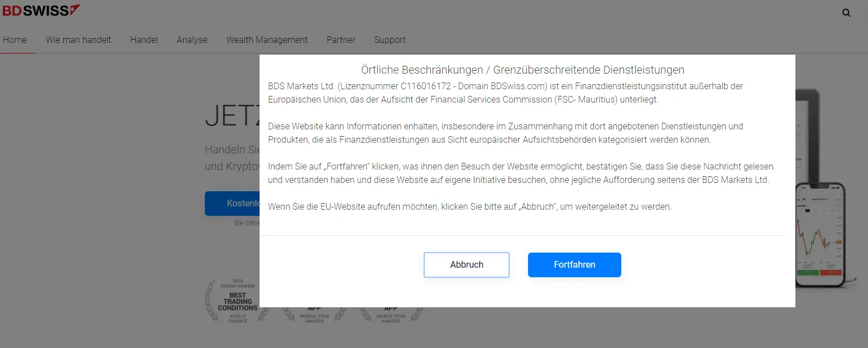This screenshot has width=868, height=348.
Task: Click the Best Trading Conditions award badge
Action: 238,301
